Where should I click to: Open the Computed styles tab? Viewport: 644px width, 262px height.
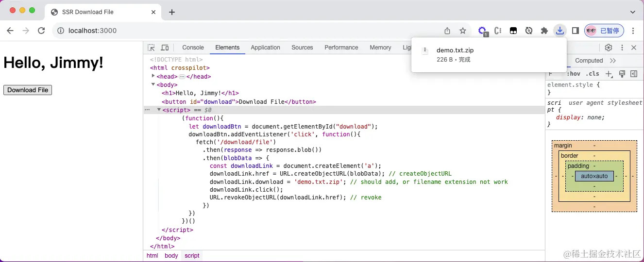[x=589, y=61]
